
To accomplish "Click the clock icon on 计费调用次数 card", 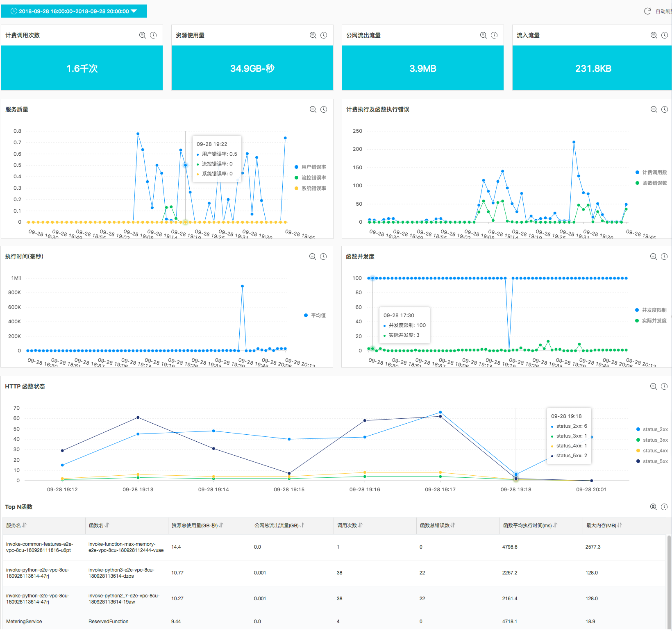I will 153,35.
